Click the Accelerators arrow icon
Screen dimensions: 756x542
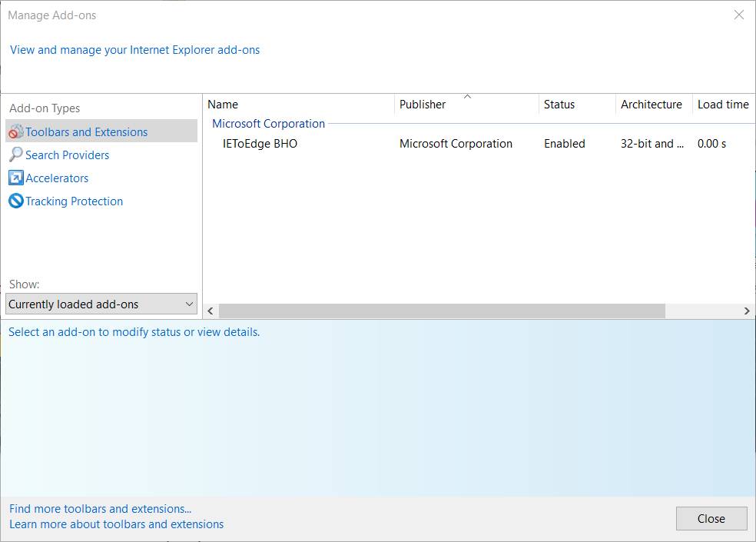coord(16,178)
